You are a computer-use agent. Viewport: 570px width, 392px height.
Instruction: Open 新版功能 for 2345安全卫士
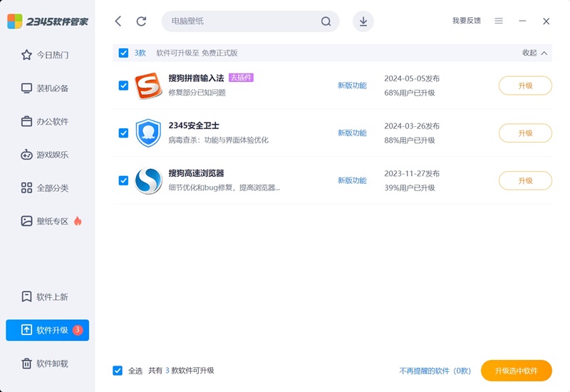point(352,133)
